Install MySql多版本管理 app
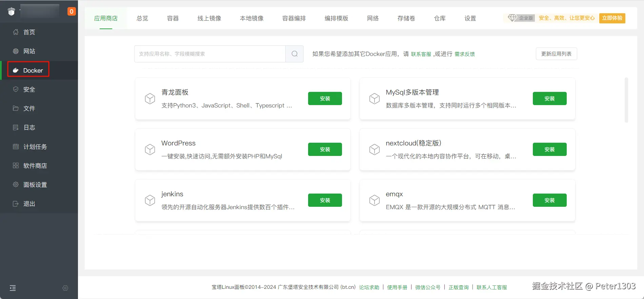The height and width of the screenshot is (299, 644). point(550,99)
